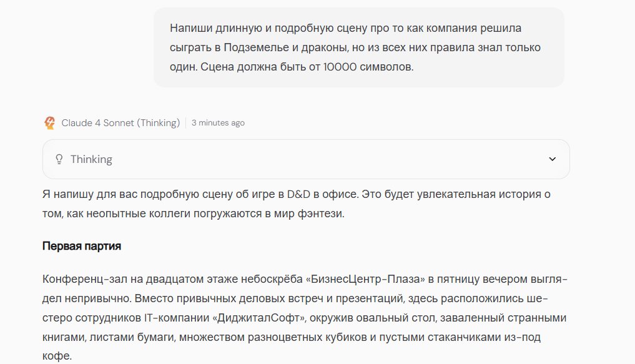Click the user prompt message bubble
This screenshot has width=635, height=364.
(359, 47)
